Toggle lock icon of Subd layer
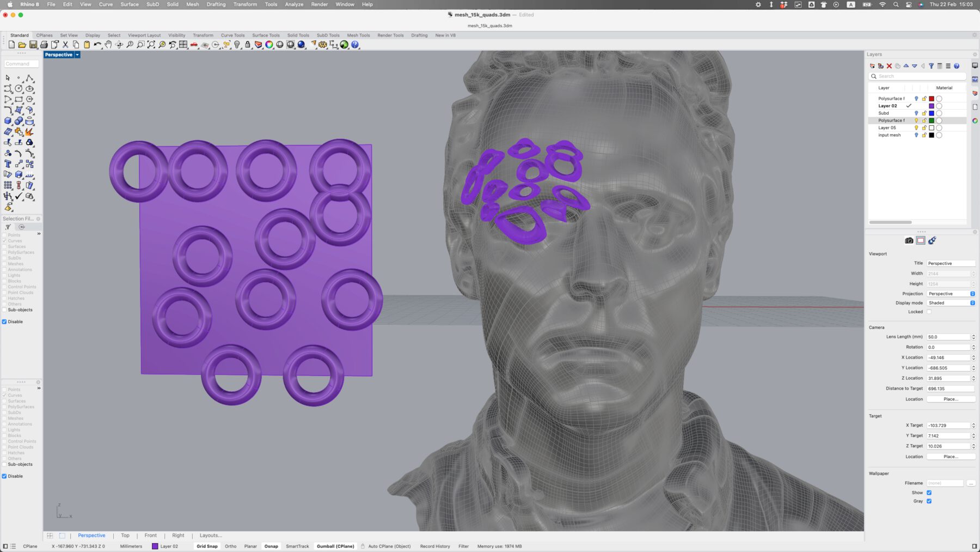This screenshot has width=980, height=552. point(924,113)
